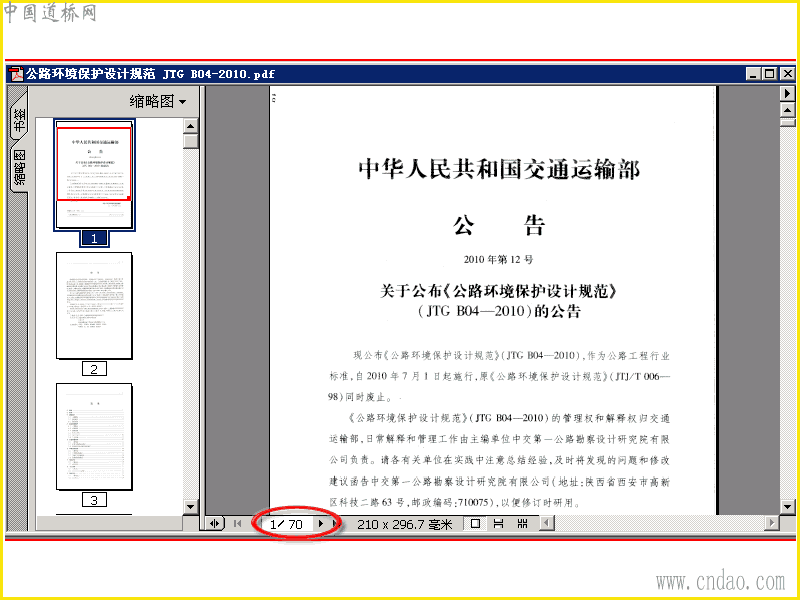Screen dimensions: 800x600
Task: Open document pane menu arrow at top right
Action: (x=787, y=93)
